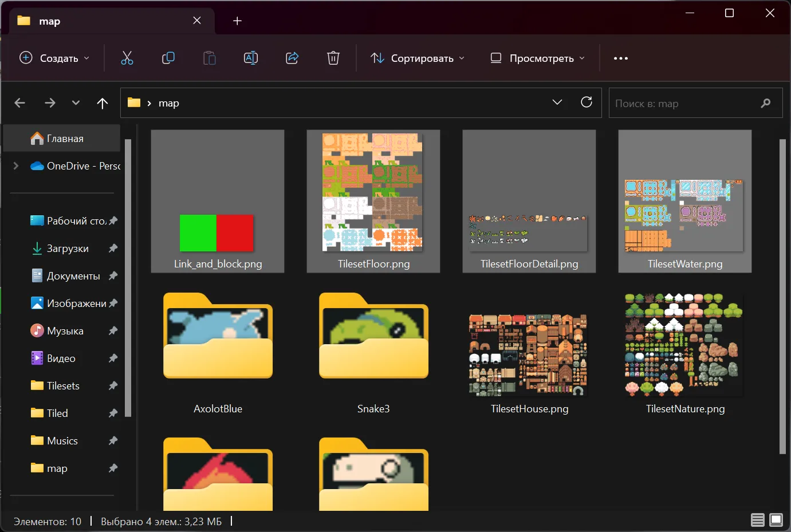Switch to details list view

(x=758, y=520)
